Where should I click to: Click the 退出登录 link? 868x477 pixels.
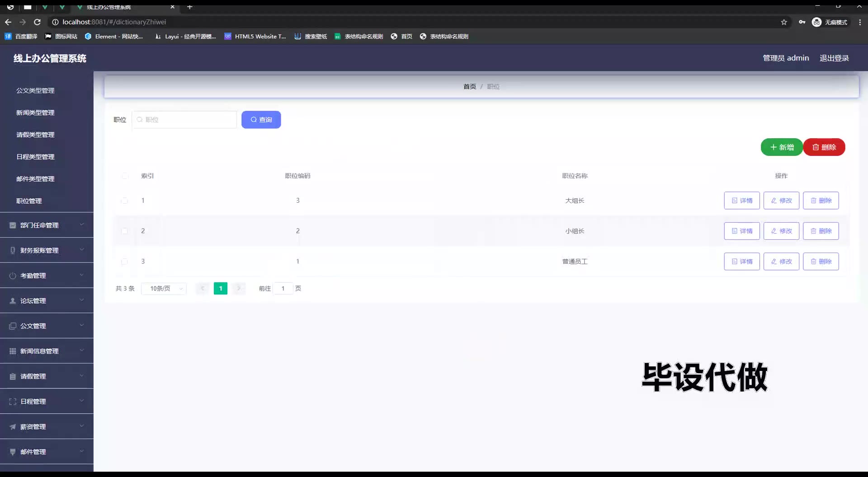[x=834, y=58]
